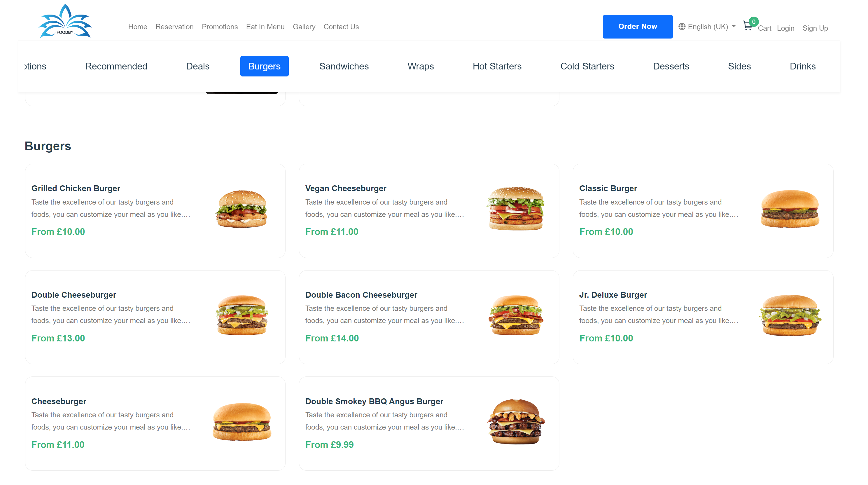Screen dimensions: 868x485
Task: Select the Hot Starters category tab
Action: point(497,66)
